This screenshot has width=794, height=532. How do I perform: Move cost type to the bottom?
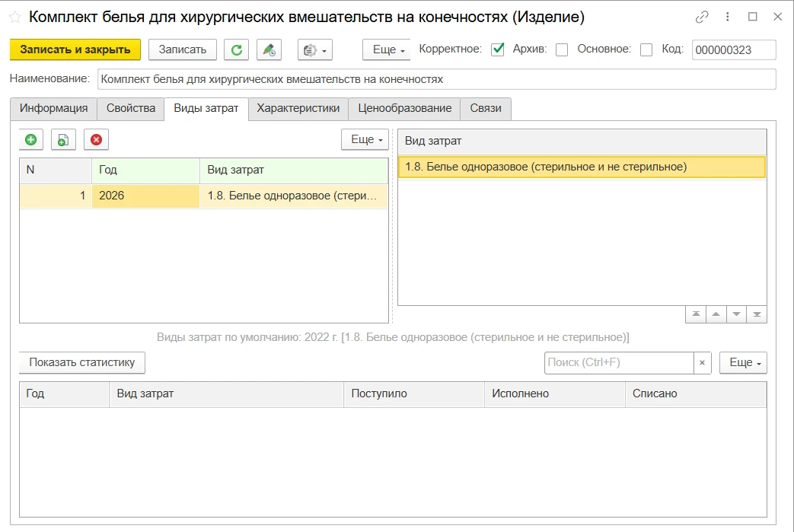tap(757, 314)
